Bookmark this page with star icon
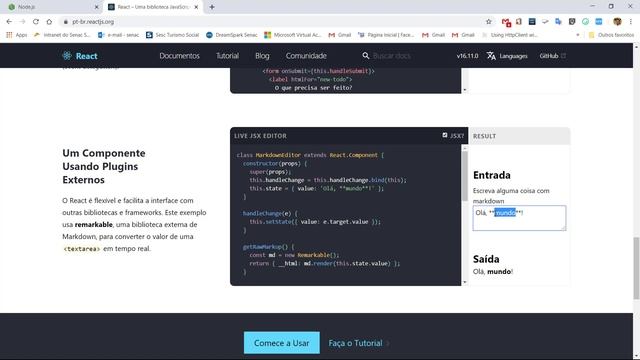 click(489, 22)
